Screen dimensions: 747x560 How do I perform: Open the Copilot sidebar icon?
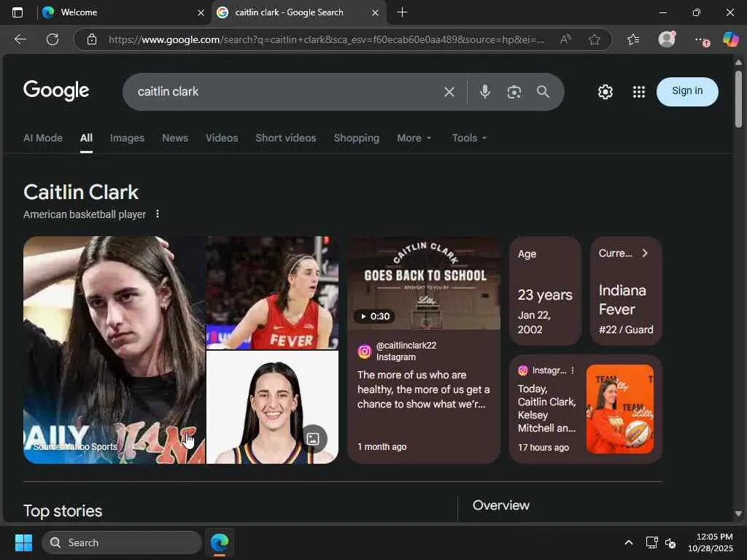731,39
